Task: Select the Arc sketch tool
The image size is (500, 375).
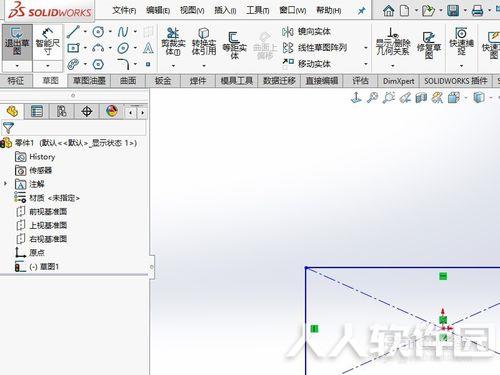Action: point(98,48)
